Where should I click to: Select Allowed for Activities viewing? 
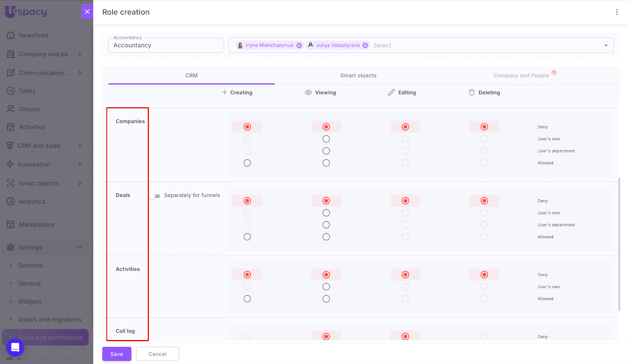326,299
